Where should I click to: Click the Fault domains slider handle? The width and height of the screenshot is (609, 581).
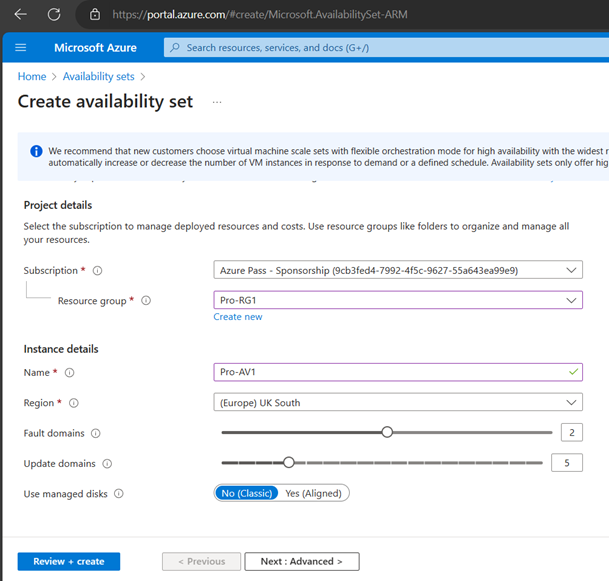pyautogui.click(x=387, y=432)
